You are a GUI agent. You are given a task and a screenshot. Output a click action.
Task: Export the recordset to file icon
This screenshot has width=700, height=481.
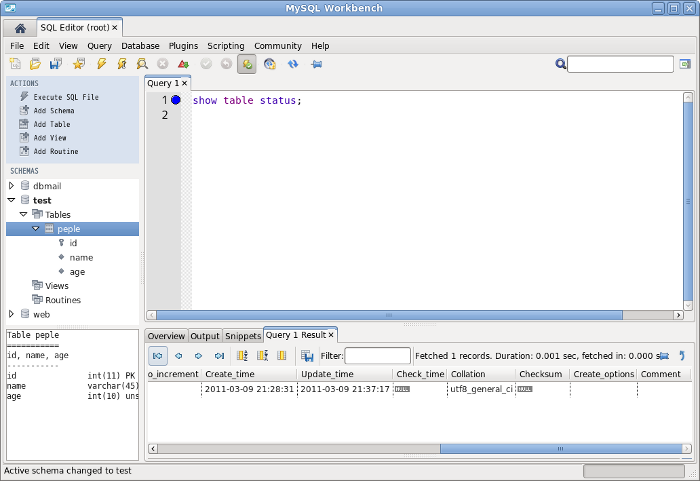pos(307,356)
